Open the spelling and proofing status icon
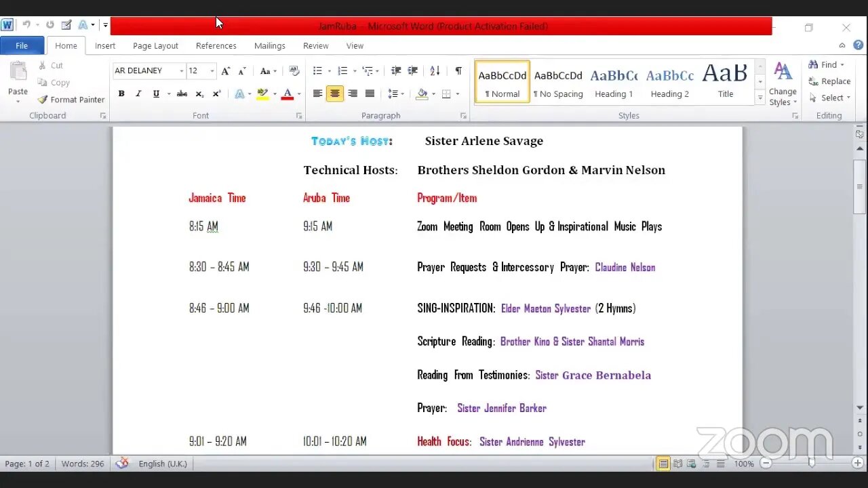 (122, 464)
